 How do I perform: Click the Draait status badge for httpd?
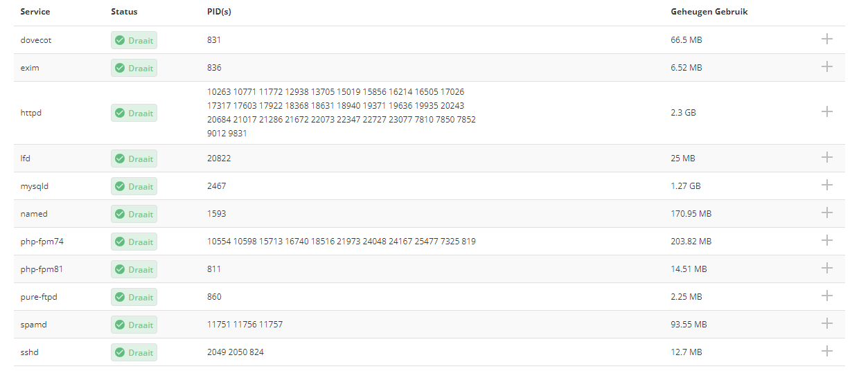tap(134, 113)
